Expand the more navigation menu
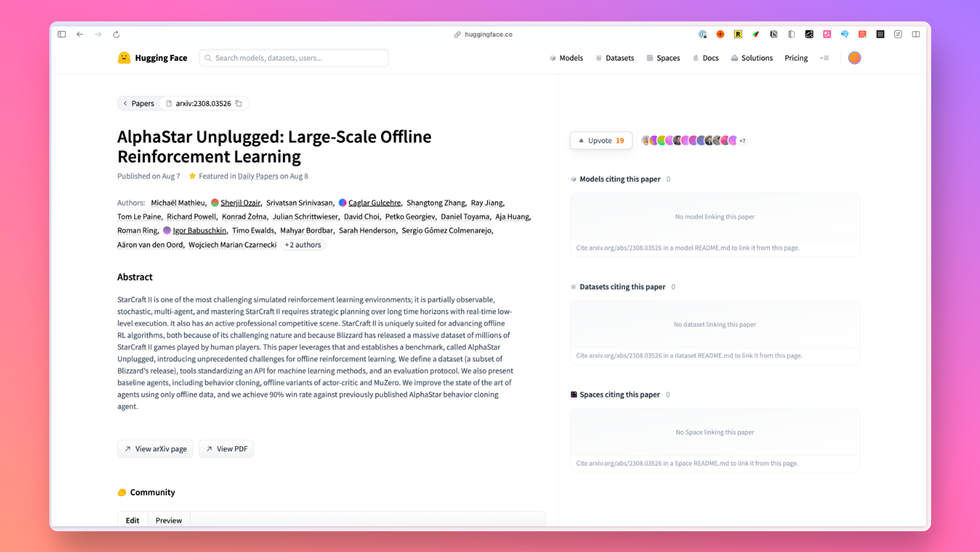Viewport: 980px width, 552px height. coord(825,58)
